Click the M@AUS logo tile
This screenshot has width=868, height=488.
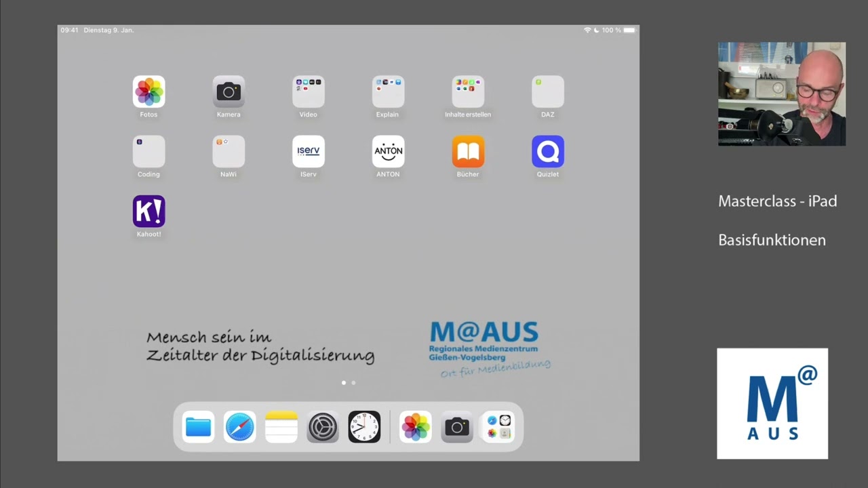pos(772,403)
